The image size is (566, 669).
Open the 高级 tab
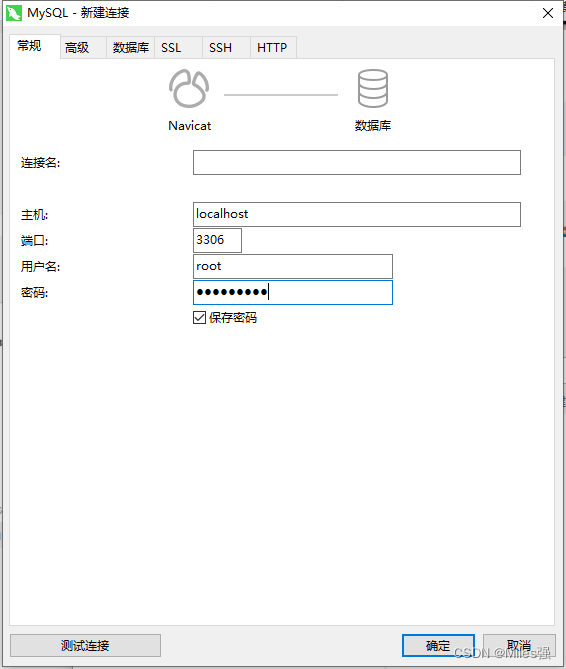pos(83,47)
